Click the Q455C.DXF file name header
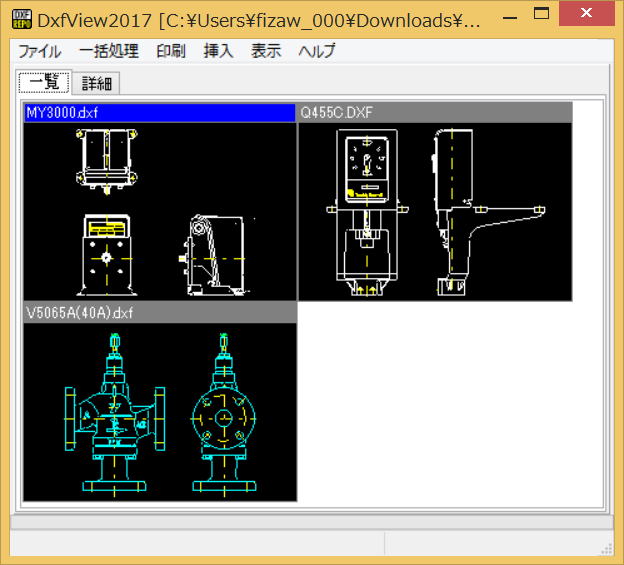The width and height of the screenshot is (624, 565). coord(435,113)
